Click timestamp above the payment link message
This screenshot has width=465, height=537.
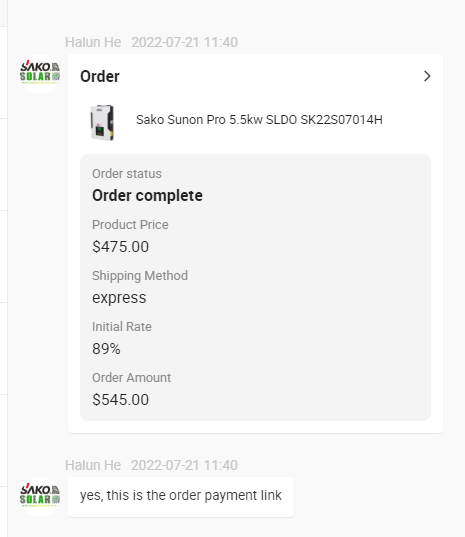click(185, 465)
